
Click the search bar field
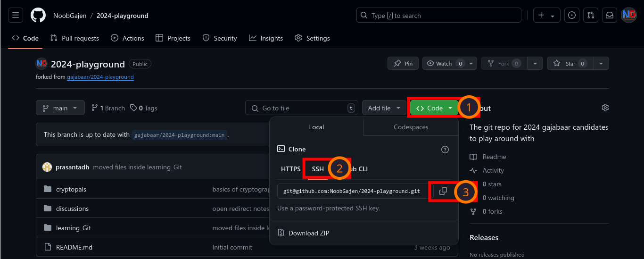(x=439, y=16)
